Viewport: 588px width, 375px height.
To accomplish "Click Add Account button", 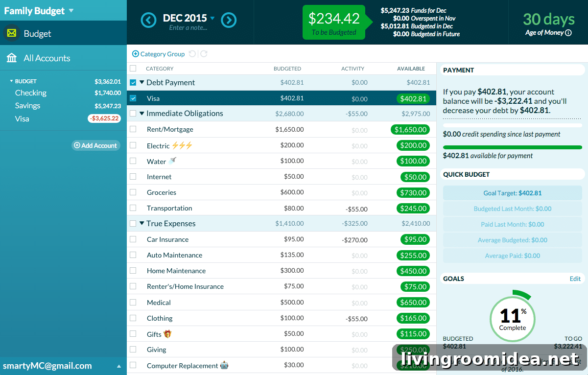I will (x=96, y=145).
